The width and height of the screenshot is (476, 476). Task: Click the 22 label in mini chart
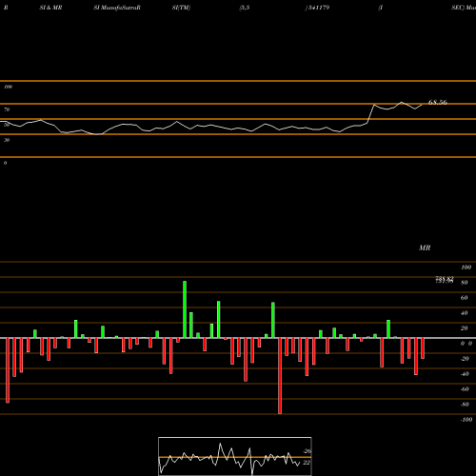[307, 463]
